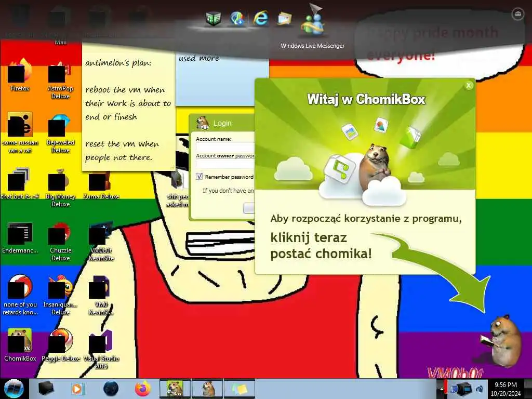Launch AstroPop Deluxe from the desktop

pyautogui.click(x=60, y=79)
